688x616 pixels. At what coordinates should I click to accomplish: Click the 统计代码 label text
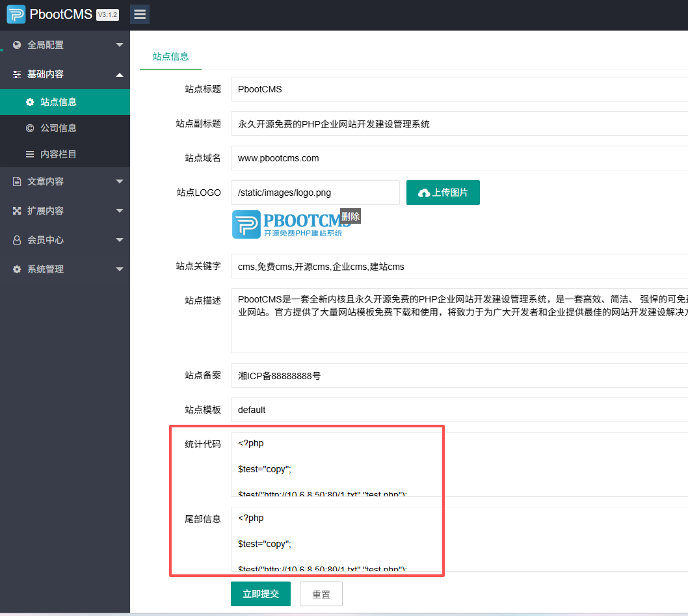pyautogui.click(x=203, y=444)
